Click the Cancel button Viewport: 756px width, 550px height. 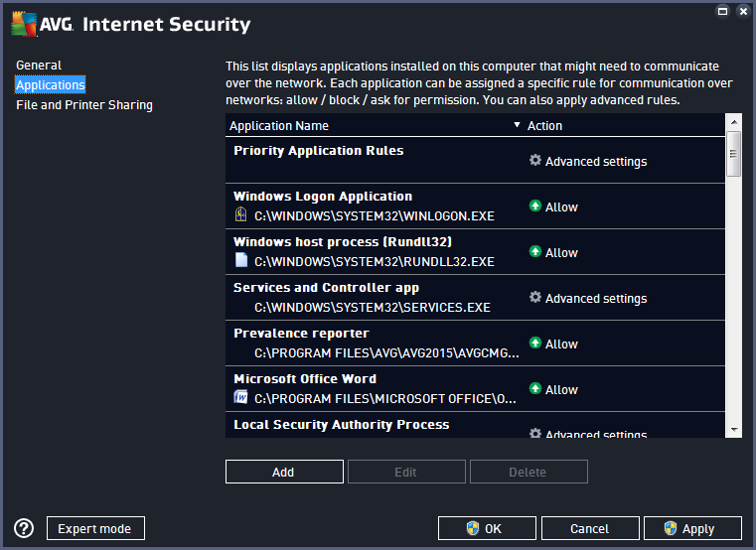pyautogui.click(x=590, y=528)
